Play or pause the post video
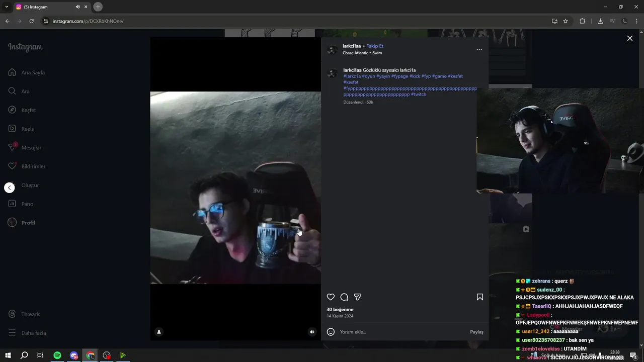The height and width of the screenshot is (362, 644). [x=235, y=188]
